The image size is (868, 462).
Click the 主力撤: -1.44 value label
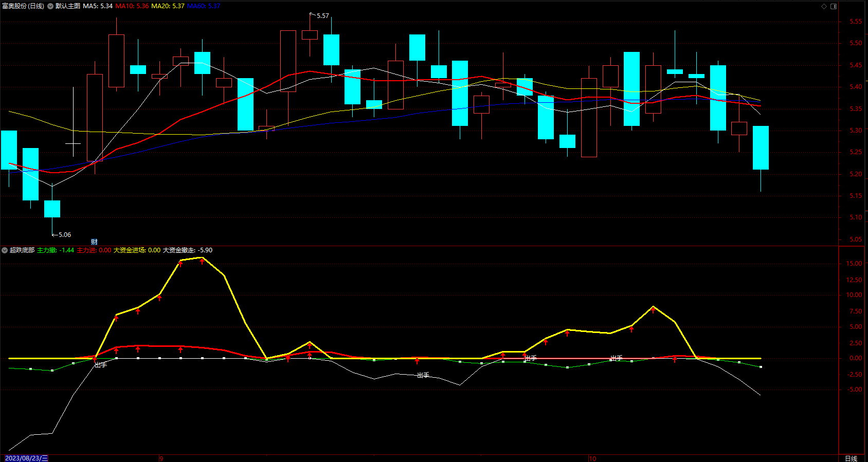56,250
